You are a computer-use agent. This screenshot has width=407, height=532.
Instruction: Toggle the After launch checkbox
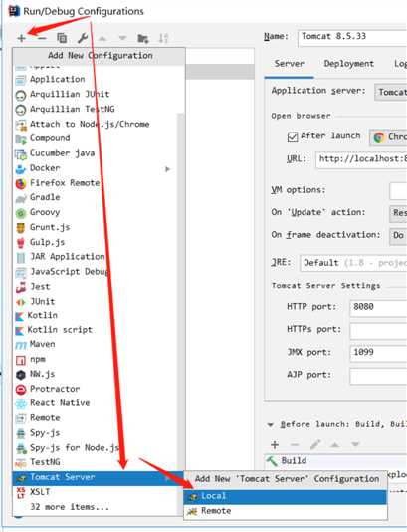click(293, 137)
